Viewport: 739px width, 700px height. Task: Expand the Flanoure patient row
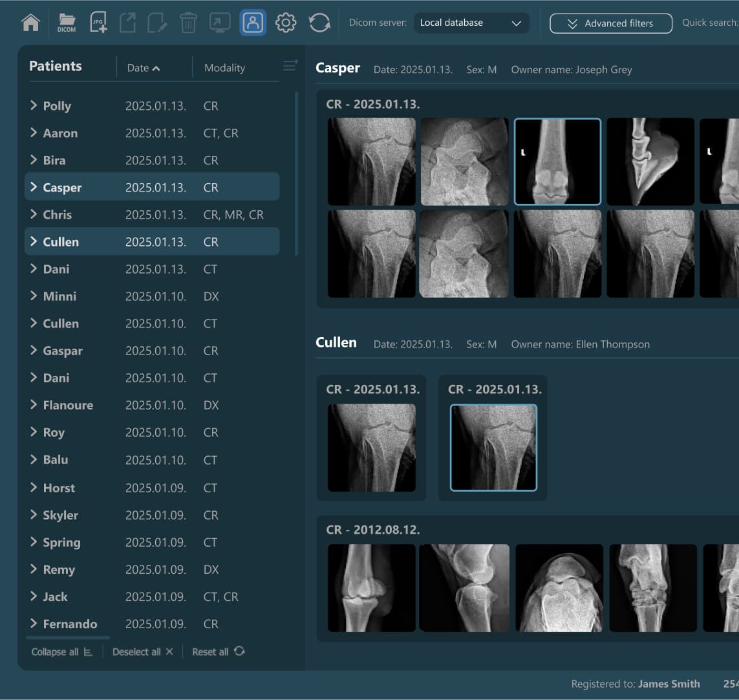point(34,405)
